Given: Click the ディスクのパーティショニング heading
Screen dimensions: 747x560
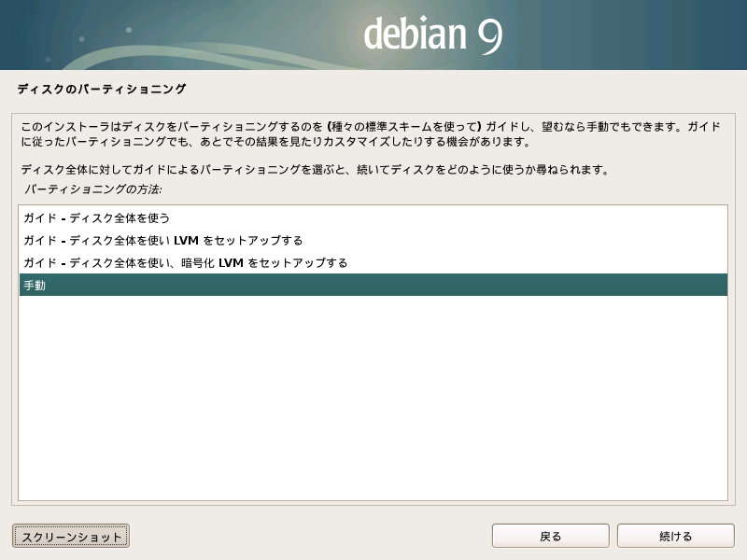Looking at the screenshot, I should (102, 90).
